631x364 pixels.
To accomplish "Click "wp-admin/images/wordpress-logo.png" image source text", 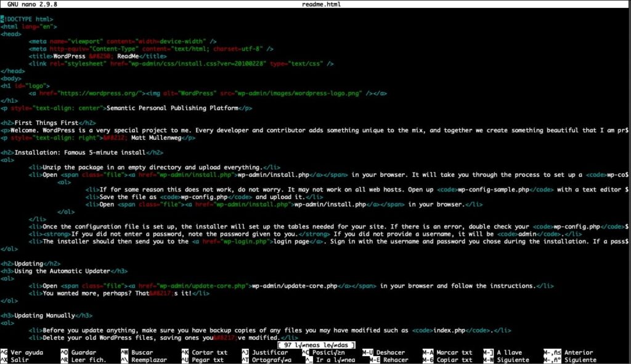I will (x=298, y=94).
